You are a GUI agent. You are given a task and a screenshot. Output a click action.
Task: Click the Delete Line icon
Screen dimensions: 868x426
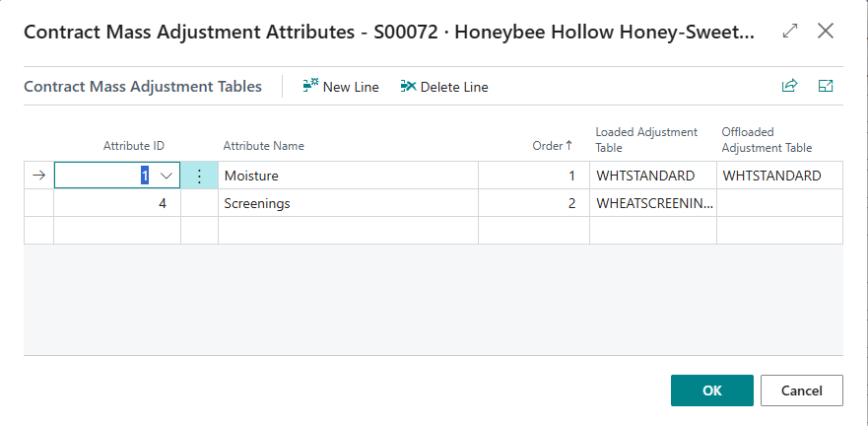(408, 87)
